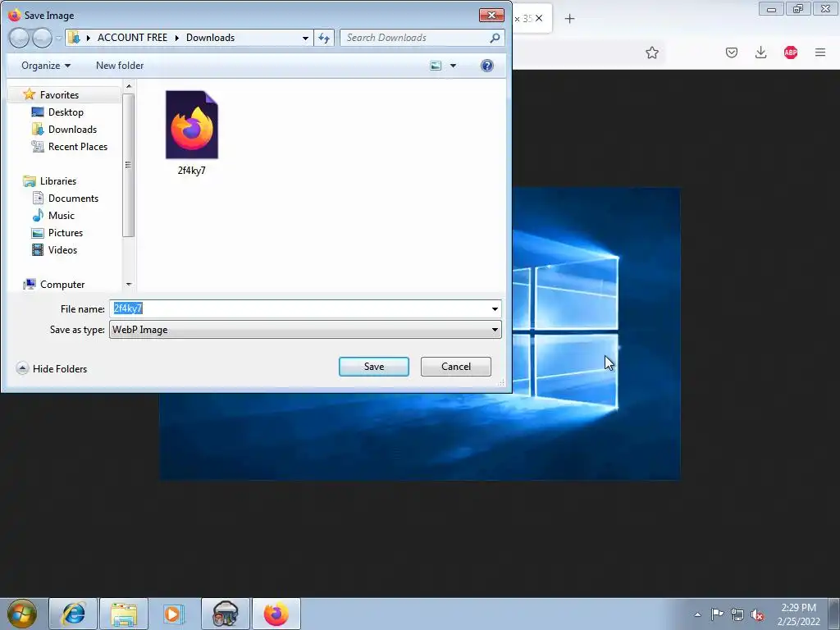This screenshot has width=840, height=630.
Task: Click the Cancel button
Action: pos(456,367)
